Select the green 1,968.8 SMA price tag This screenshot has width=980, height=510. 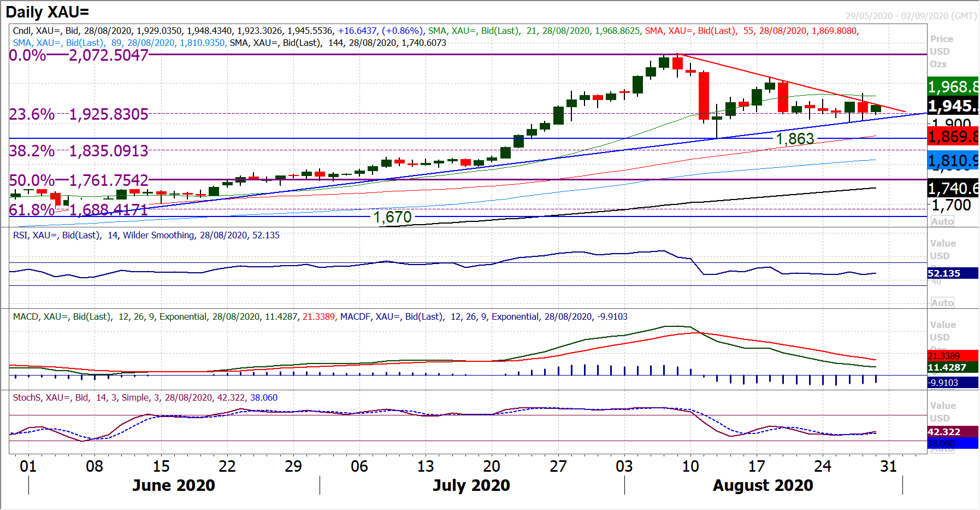pos(953,86)
